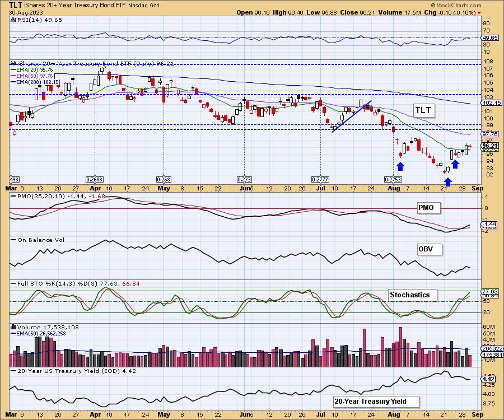Click the purple EMA(50) 97.76 legend entry
This screenshot has width=504, height=420.
(32, 76)
